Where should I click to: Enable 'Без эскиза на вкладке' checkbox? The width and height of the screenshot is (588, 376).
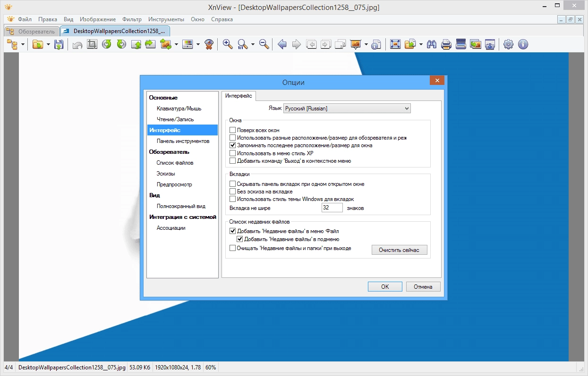(232, 192)
